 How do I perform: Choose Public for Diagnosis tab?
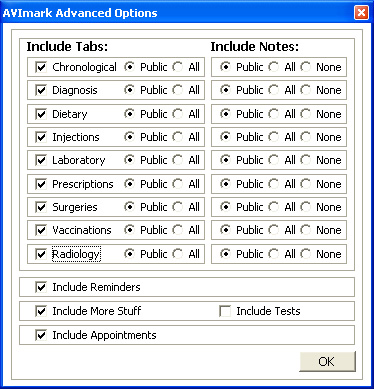[129, 90]
